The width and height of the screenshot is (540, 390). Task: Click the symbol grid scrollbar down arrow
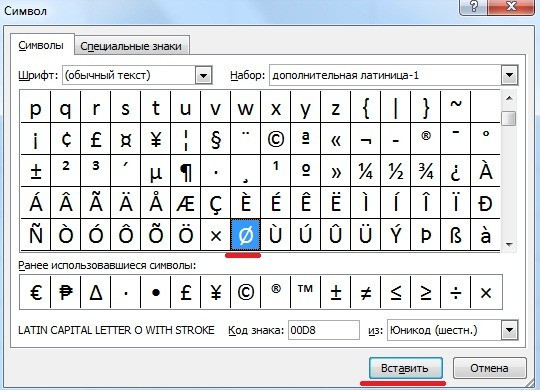(509, 244)
